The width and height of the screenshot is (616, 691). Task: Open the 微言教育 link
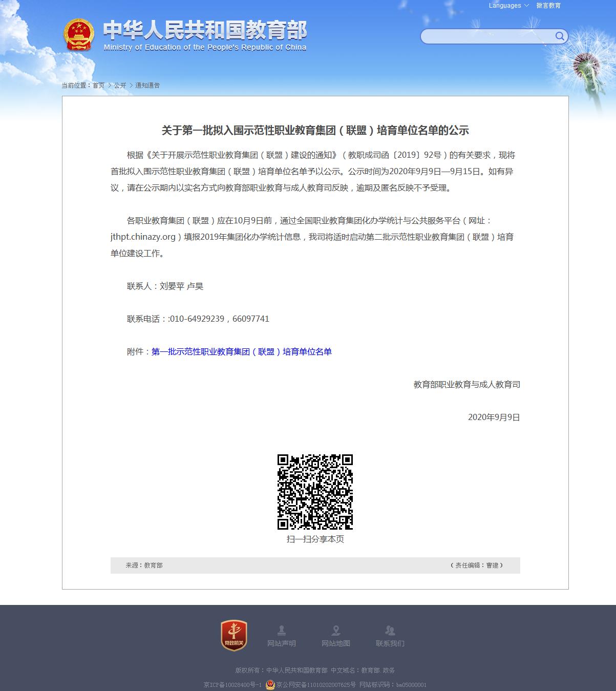point(548,6)
